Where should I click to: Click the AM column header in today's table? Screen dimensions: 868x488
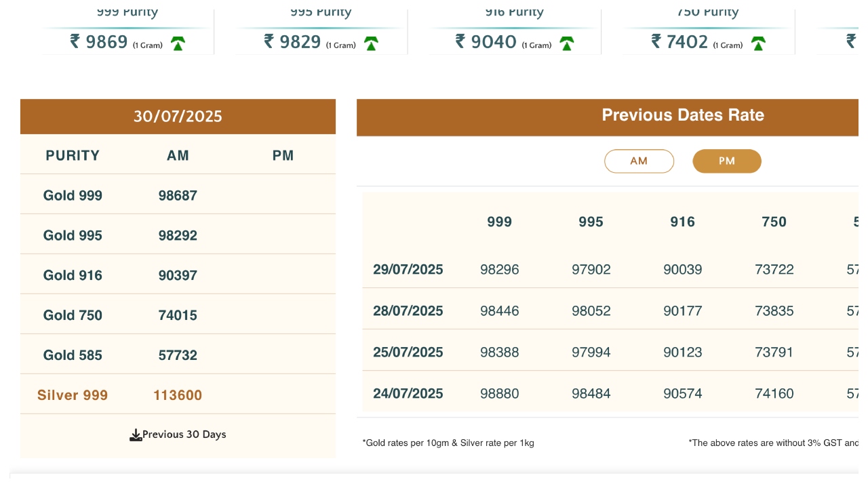pos(178,156)
